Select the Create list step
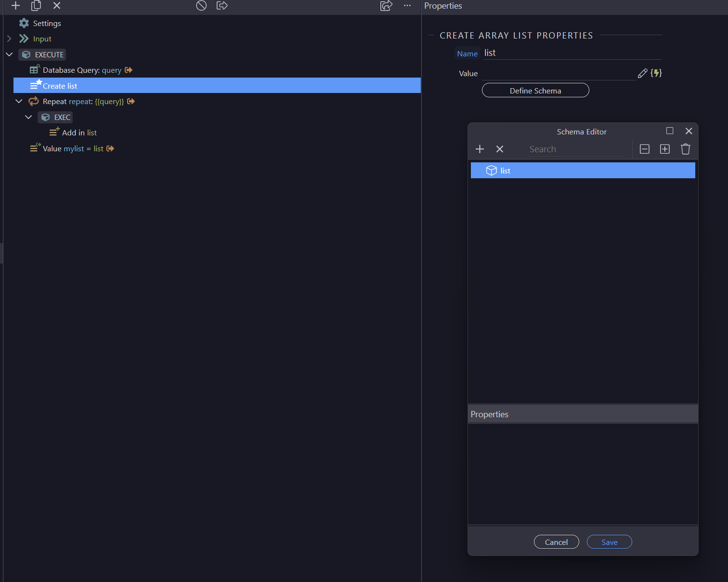 pyautogui.click(x=217, y=85)
